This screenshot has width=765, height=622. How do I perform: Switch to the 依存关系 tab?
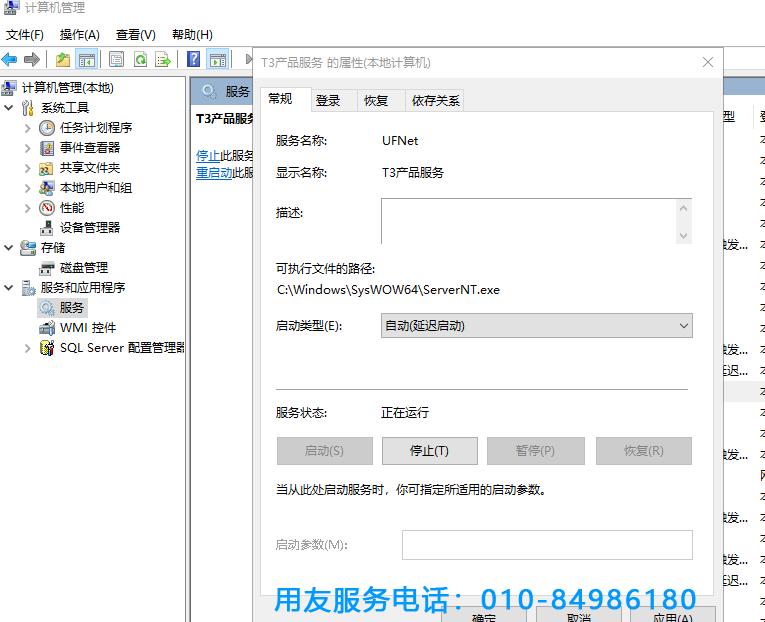[435, 100]
